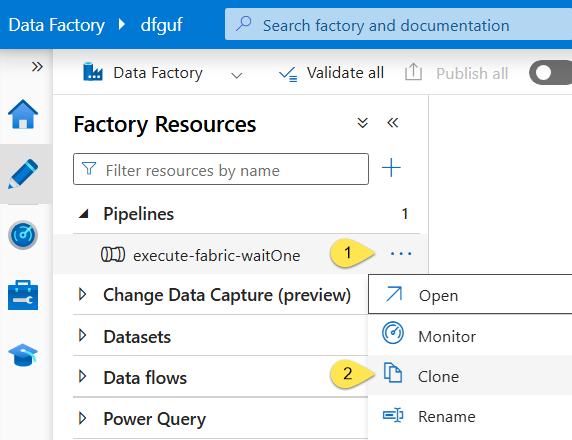Click the dfguf factory name breadcrumb

tap(162, 25)
